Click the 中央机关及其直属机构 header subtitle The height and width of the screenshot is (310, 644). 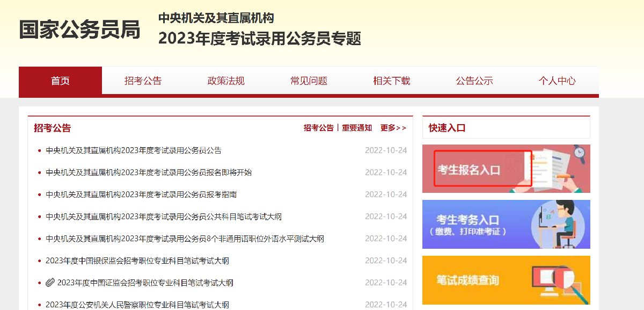pos(216,18)
